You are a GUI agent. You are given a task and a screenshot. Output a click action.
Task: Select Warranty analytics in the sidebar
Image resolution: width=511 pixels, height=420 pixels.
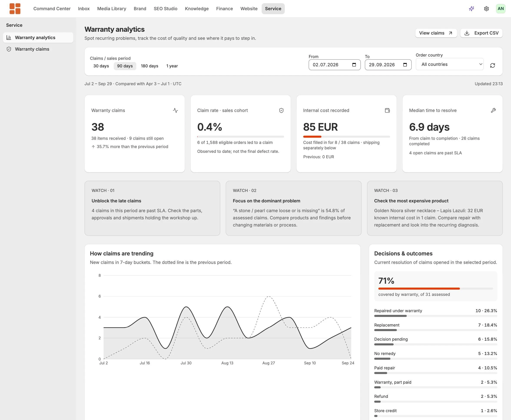click(x=38, y=37)
